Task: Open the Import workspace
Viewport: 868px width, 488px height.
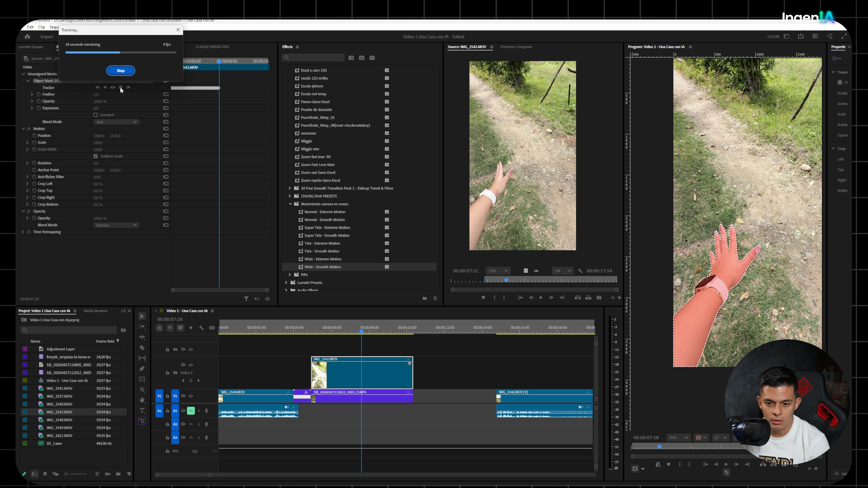Action: click(x=46, y=37)
